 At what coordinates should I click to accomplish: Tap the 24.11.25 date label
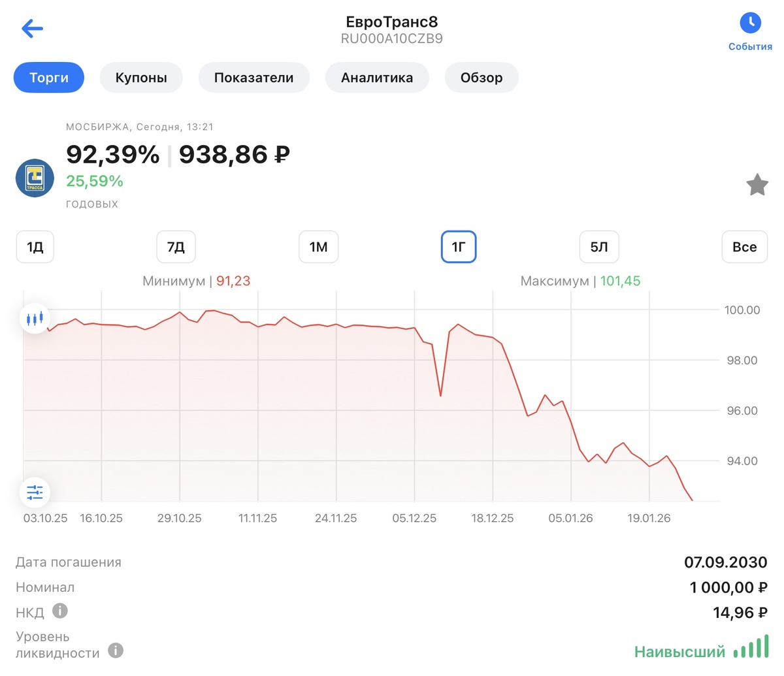(x=336, y=518)
